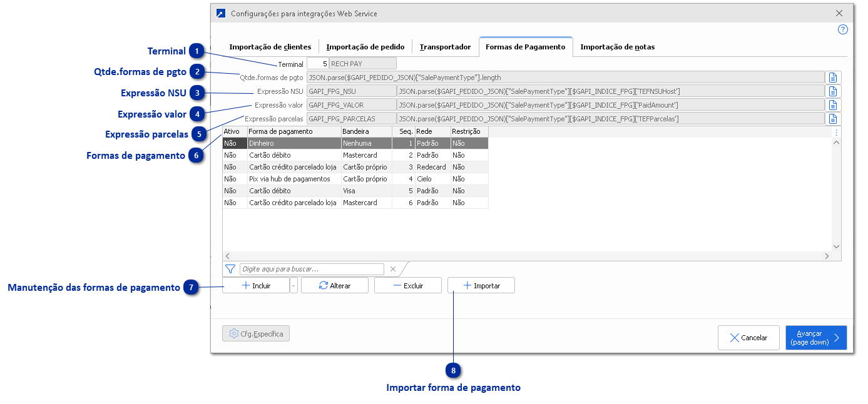The height and width of the screenshot is (404, 868).
Task: Click the application icon in the title bar
Action: [220, 12]
